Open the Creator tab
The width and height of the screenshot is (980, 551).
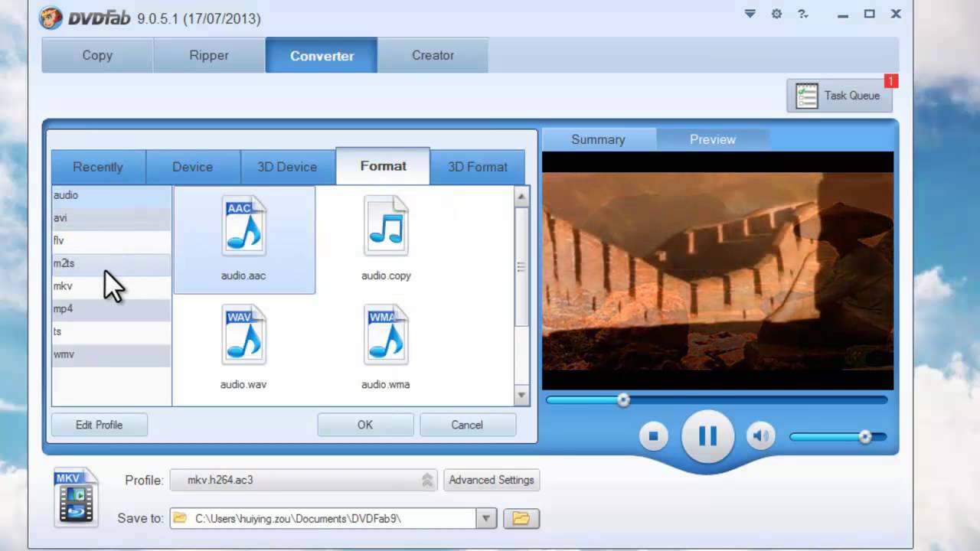click(433, 55)
